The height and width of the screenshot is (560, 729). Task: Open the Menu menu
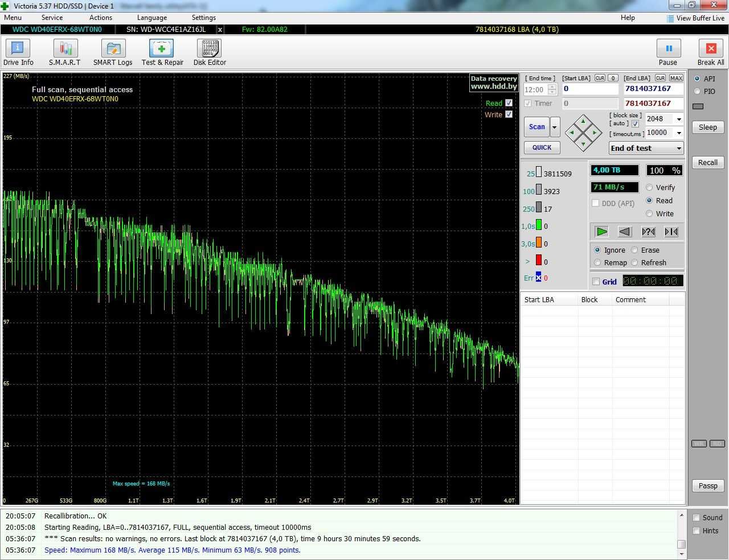[x=13, y=18]
